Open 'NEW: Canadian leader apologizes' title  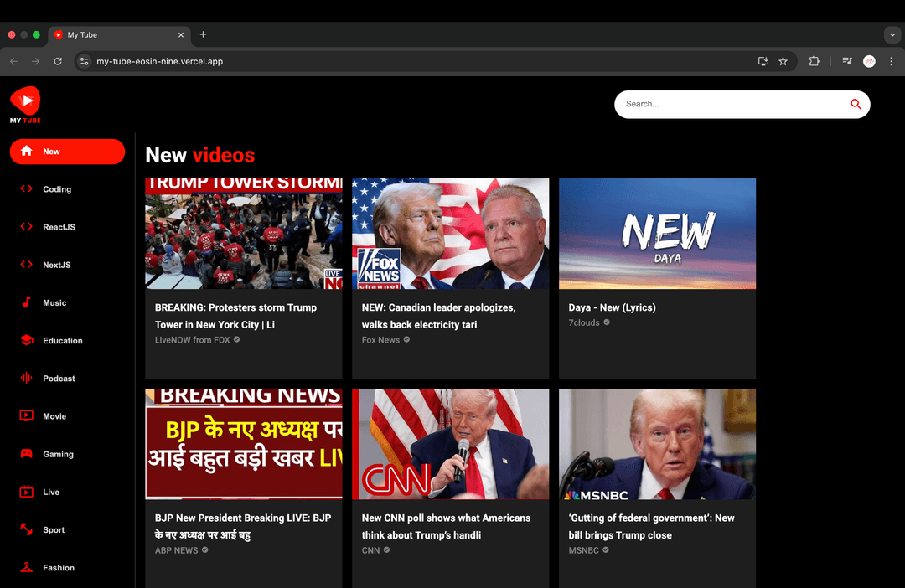click(x=438, y=316)
